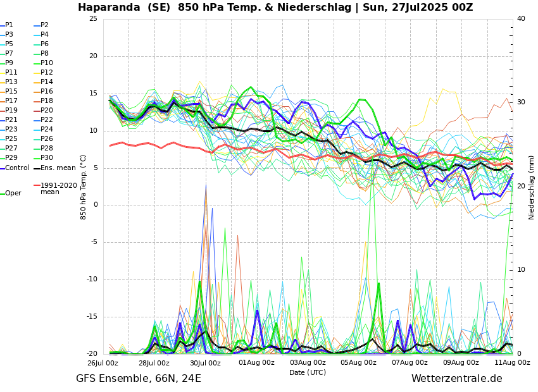Click the 11Aug 00z date tick
This screenshot has height=392, width=538.
tap(512, 363)
